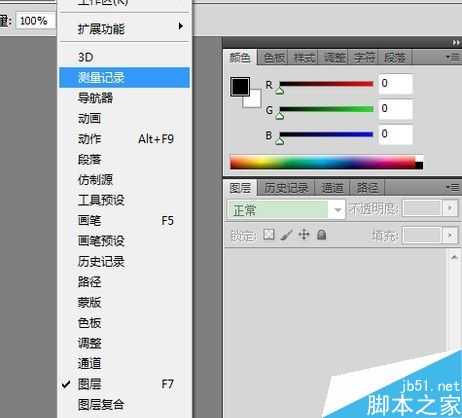462x418 pixels.
Task: Open the Color panel options menu icon
Action: [453, 58]
